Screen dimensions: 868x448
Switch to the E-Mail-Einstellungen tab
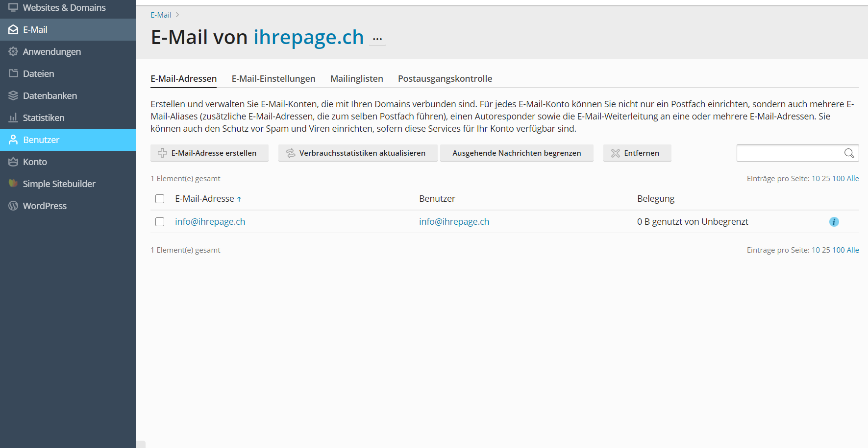point(273,79)
